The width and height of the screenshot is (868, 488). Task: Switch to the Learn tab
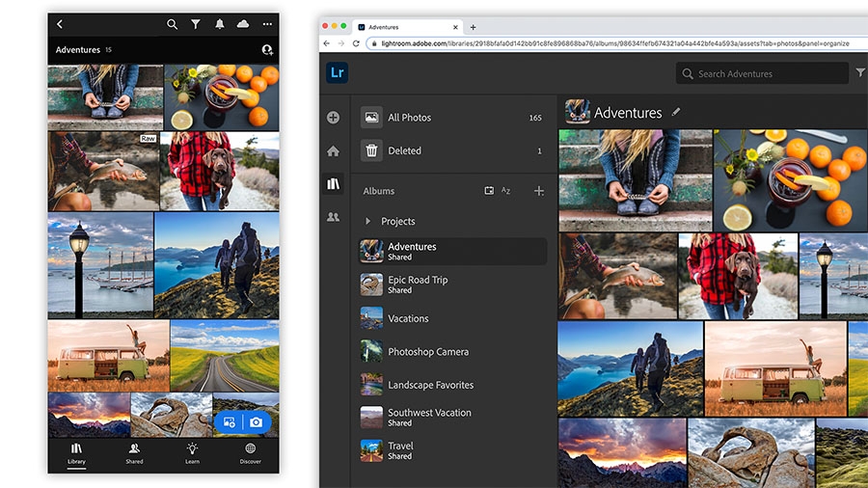click(x=192, y=453)
